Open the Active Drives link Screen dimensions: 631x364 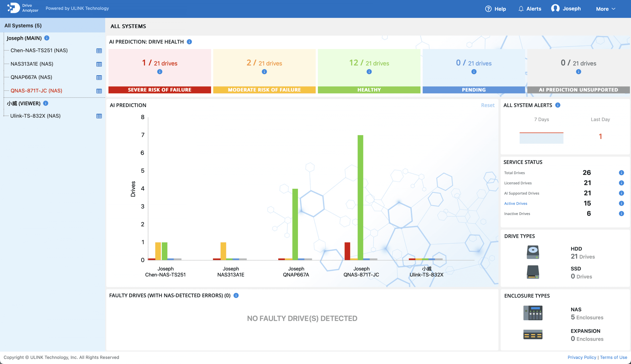[516, 203]
